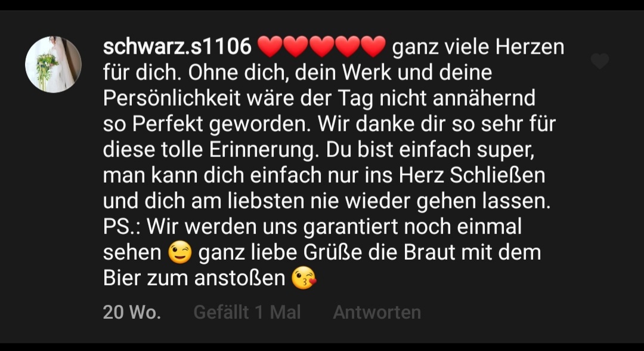Click the word Schließen in the comment
The height and width of the screenshot is (351, 644).
(x=497, y=175)
